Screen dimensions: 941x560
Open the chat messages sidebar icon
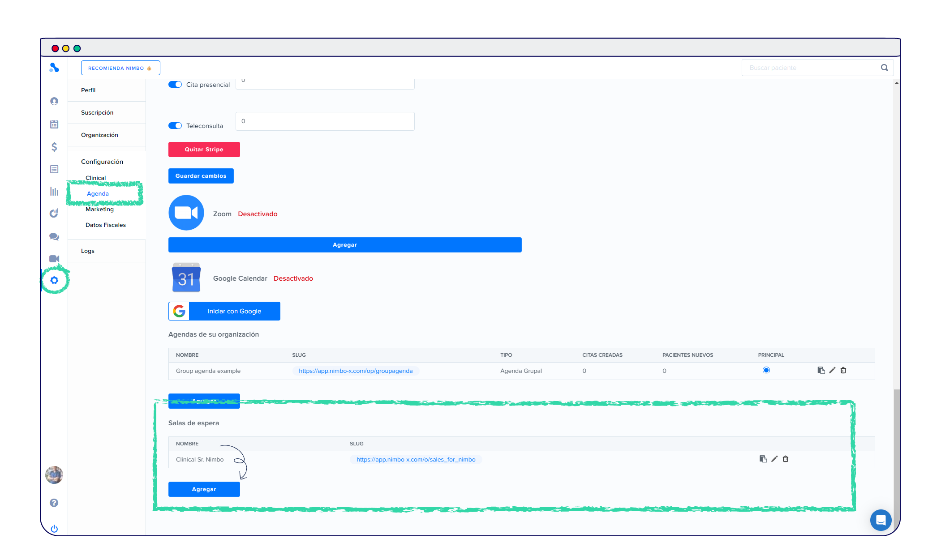coord(54,237)
